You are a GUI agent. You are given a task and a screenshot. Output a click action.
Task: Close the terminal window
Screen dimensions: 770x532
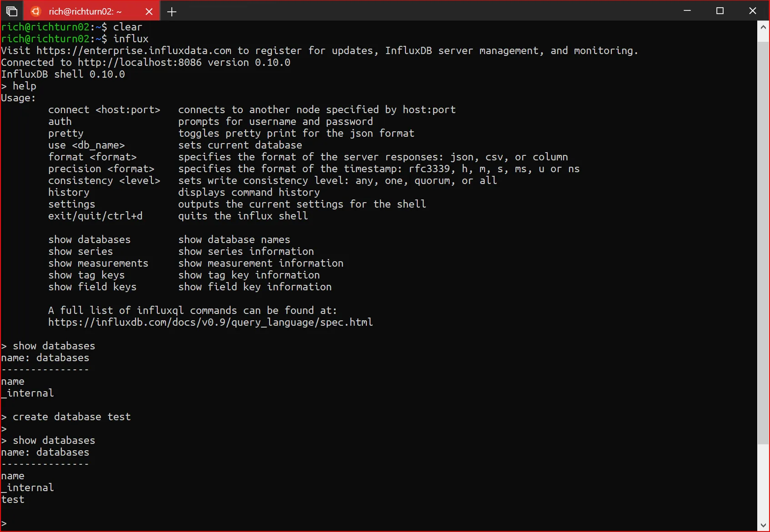pos(752,11)
